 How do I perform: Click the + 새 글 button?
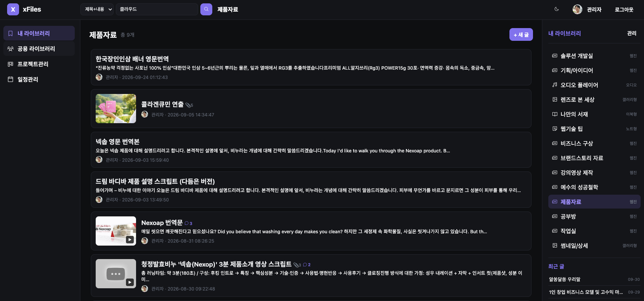tap(521, 34)
